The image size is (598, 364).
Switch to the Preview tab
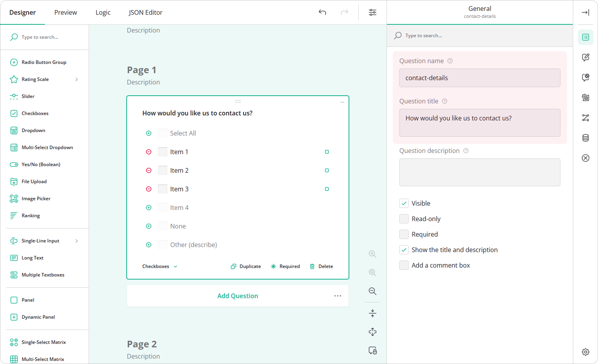(x=65, y=12)
